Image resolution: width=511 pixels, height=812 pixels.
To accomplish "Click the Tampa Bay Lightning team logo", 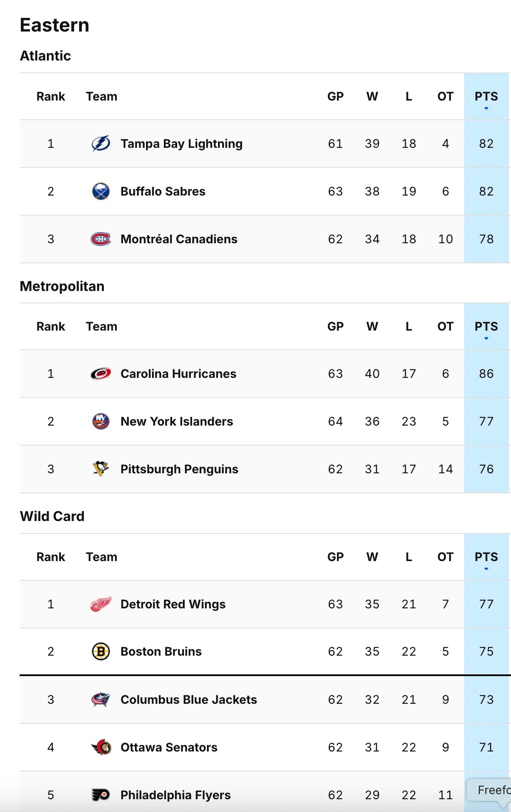I will 101,144.
